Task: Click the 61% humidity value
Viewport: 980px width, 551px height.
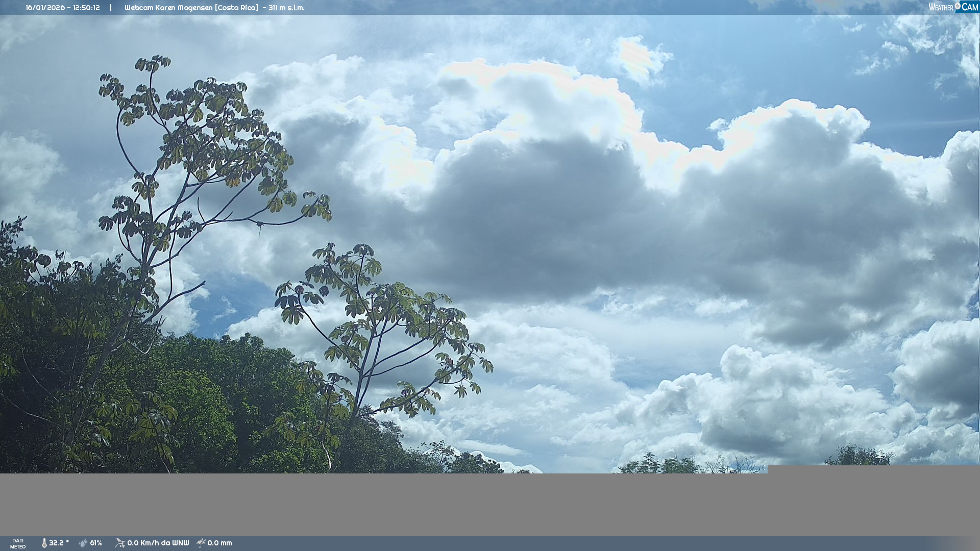Action: click(96, 543)
